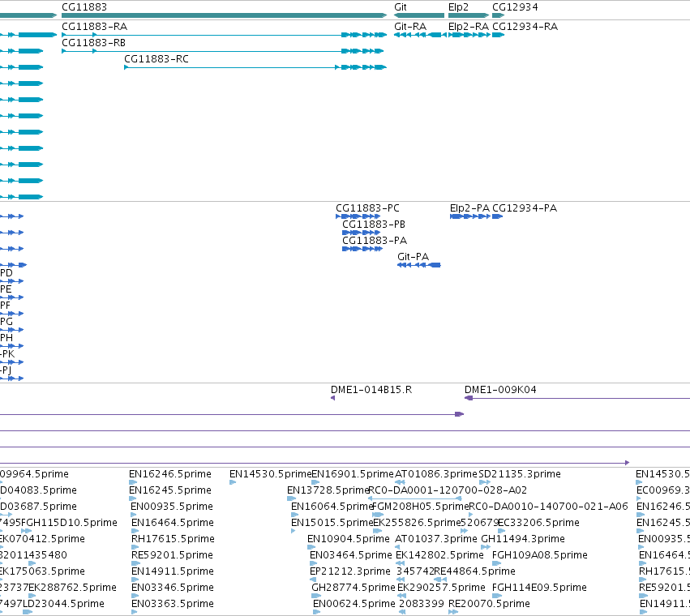Viewport: 690px width, 616px height.
Task: Click the EK288762.5prime EST label
Action: pyautogui.click(x=73, y=588)
